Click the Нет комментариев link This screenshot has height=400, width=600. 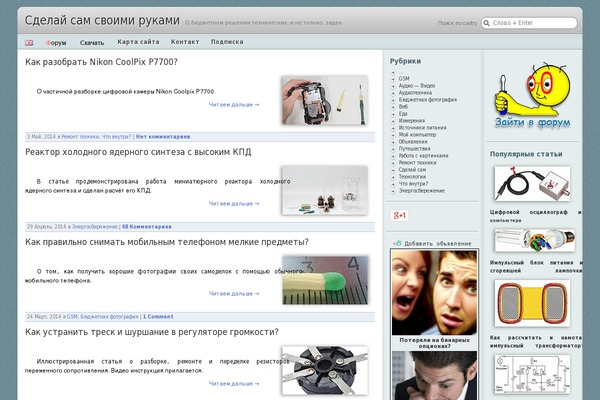click(163, 137)
